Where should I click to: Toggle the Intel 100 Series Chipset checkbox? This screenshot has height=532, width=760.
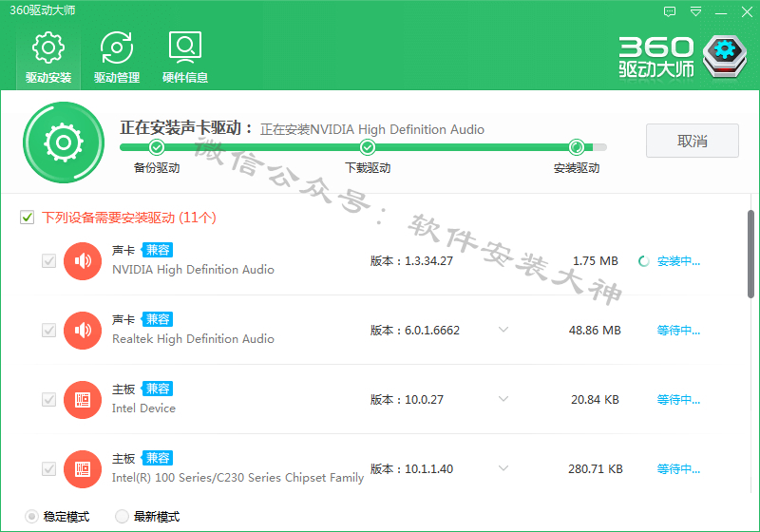click(49, 469)
